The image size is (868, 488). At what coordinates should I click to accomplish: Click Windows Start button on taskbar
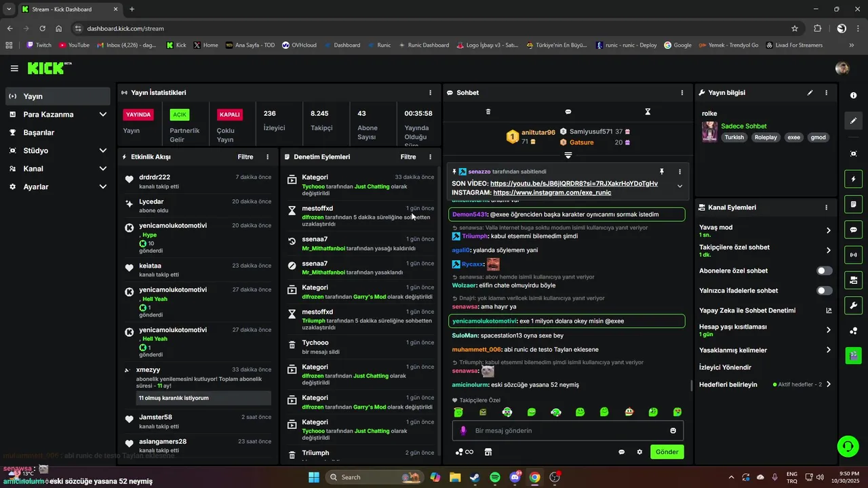point(314,477)
